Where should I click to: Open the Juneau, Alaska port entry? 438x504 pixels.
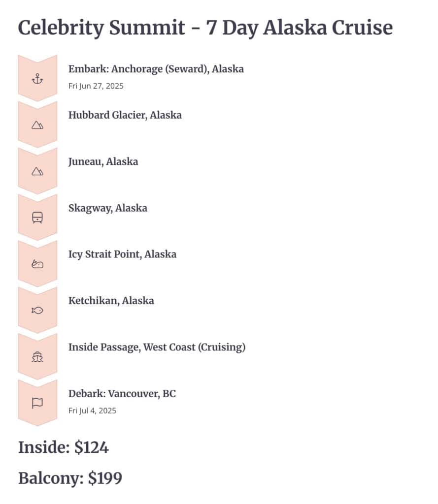coord(103,161)
